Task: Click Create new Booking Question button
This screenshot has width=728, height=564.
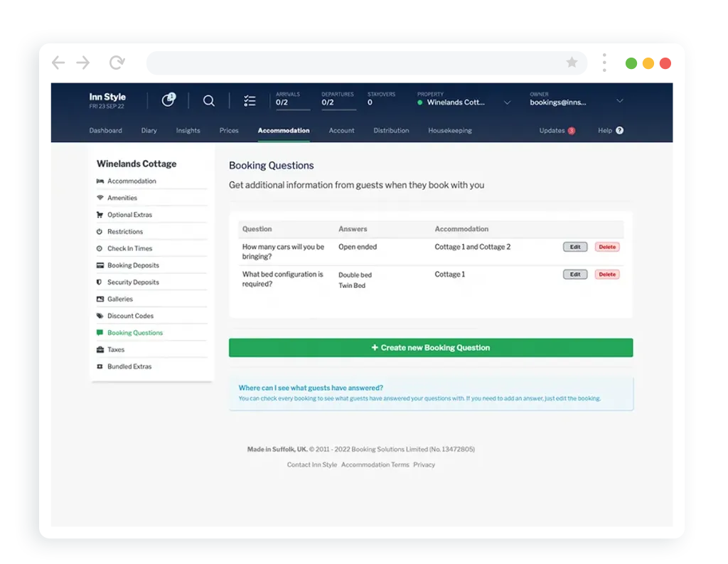Action: coord(430,348)
